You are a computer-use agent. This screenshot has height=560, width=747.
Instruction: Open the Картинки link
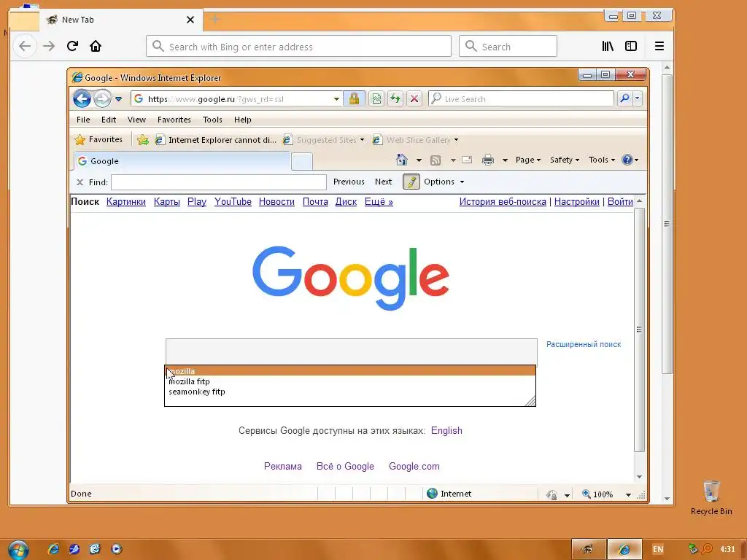pyautogui.click(x=125, y=201)
